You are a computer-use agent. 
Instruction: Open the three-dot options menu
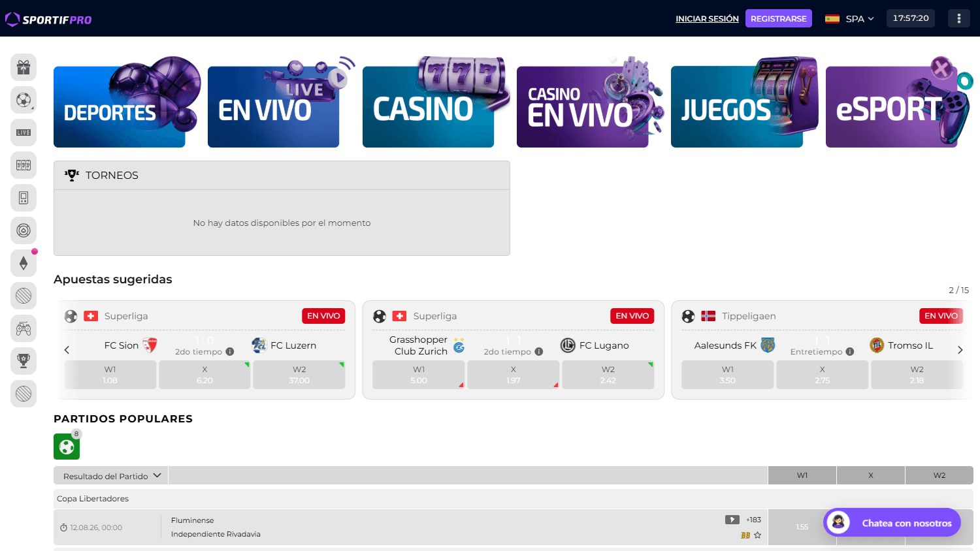pos(959,18)
